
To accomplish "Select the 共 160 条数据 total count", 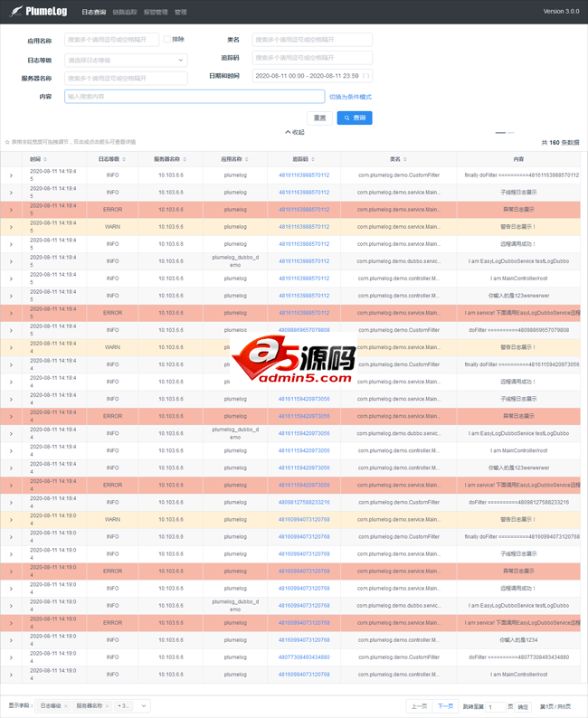I will [x=560, y=142].
